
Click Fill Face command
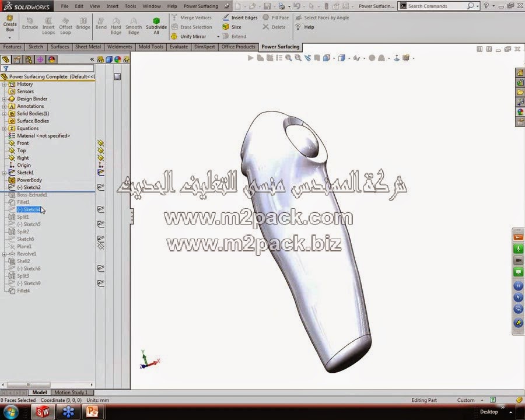pyautogui.click(x=275, y=17)
